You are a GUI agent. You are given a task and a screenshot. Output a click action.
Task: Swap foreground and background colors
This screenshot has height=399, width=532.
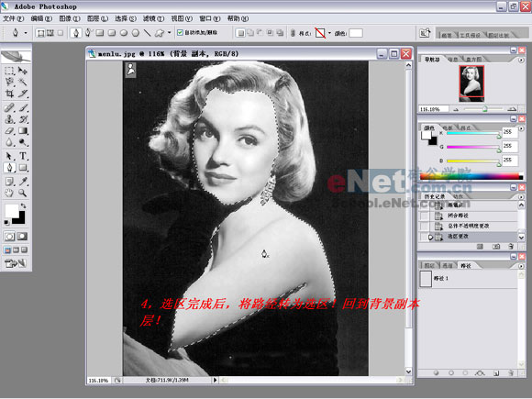[23, 206]
